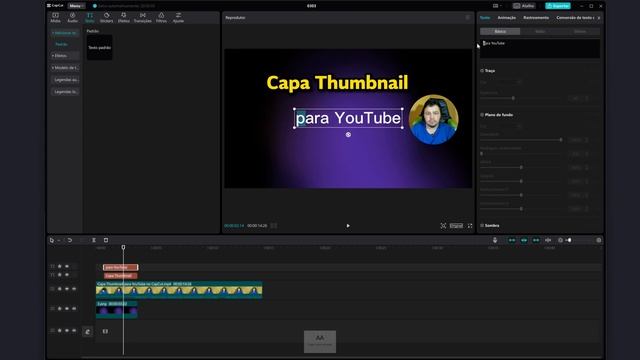
Task: Mute the Capa Thumbnail video track
Action: click(74, 289)
